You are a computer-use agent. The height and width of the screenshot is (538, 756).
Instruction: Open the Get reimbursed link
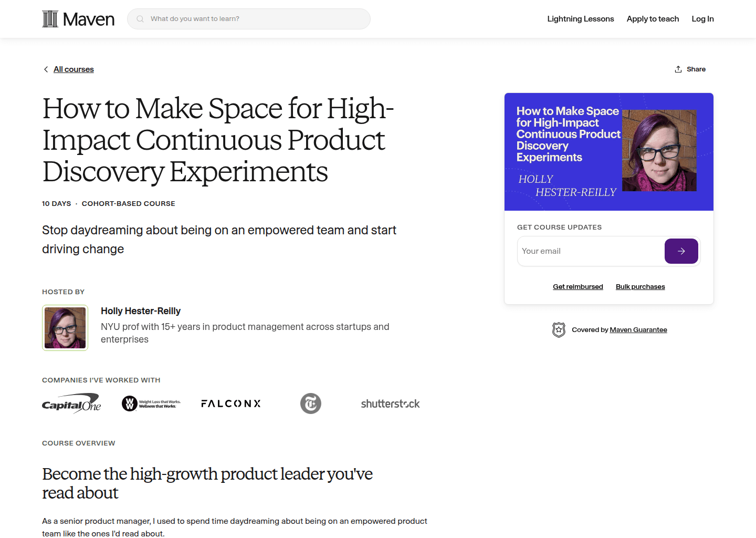(x=577, y=286)
